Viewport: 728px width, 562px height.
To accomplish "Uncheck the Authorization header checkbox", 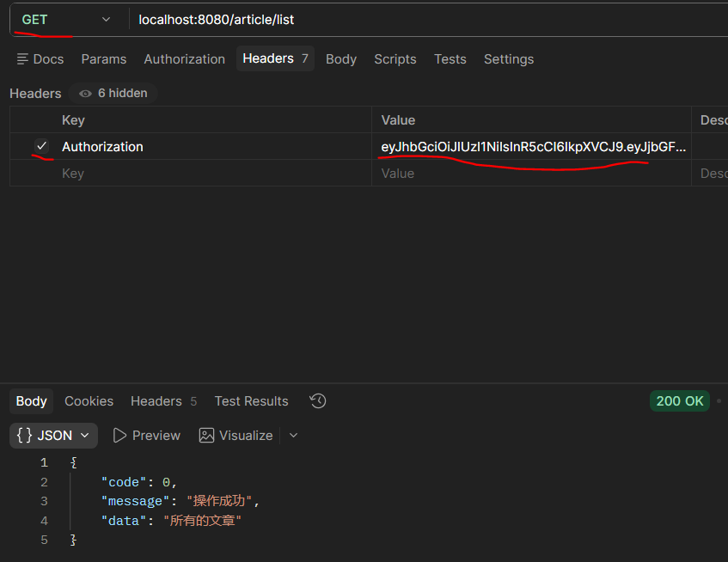I will 42,146.
